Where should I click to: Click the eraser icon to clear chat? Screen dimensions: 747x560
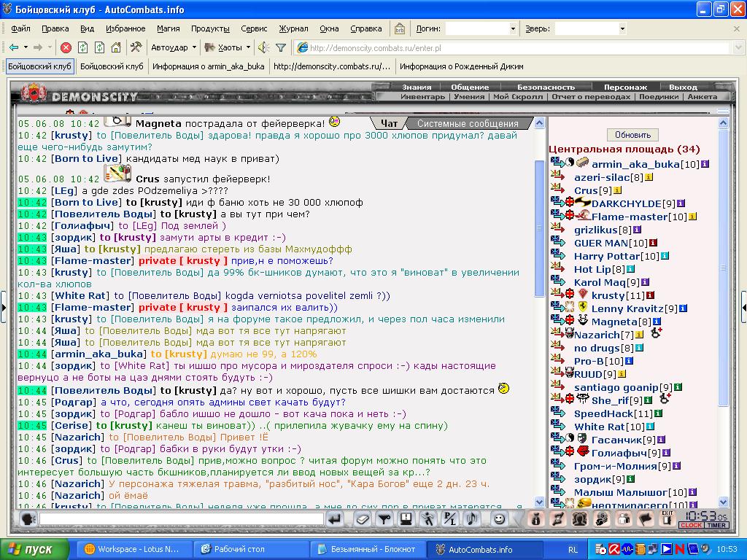coord(362,519)
